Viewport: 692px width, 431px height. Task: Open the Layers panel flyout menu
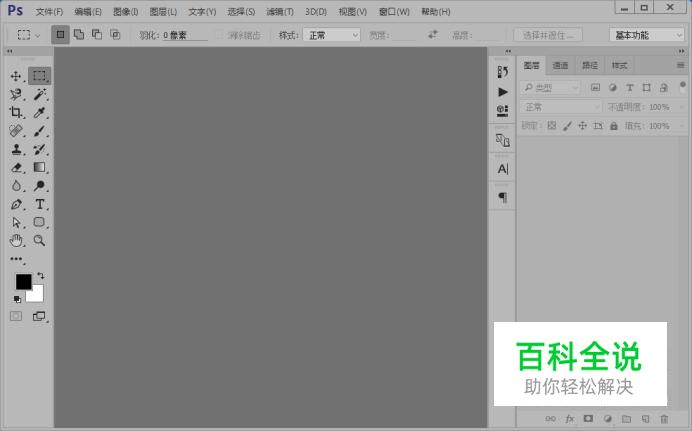pos(681,65)
